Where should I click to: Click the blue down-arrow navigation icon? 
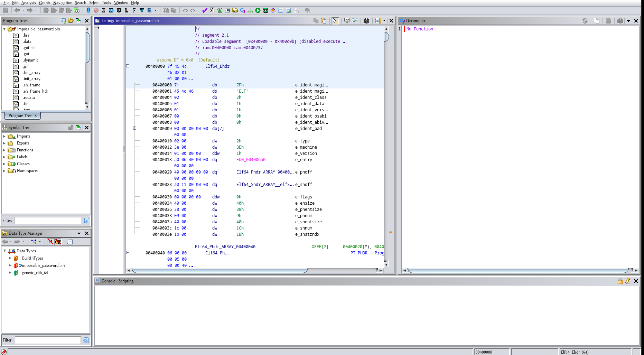88,10
